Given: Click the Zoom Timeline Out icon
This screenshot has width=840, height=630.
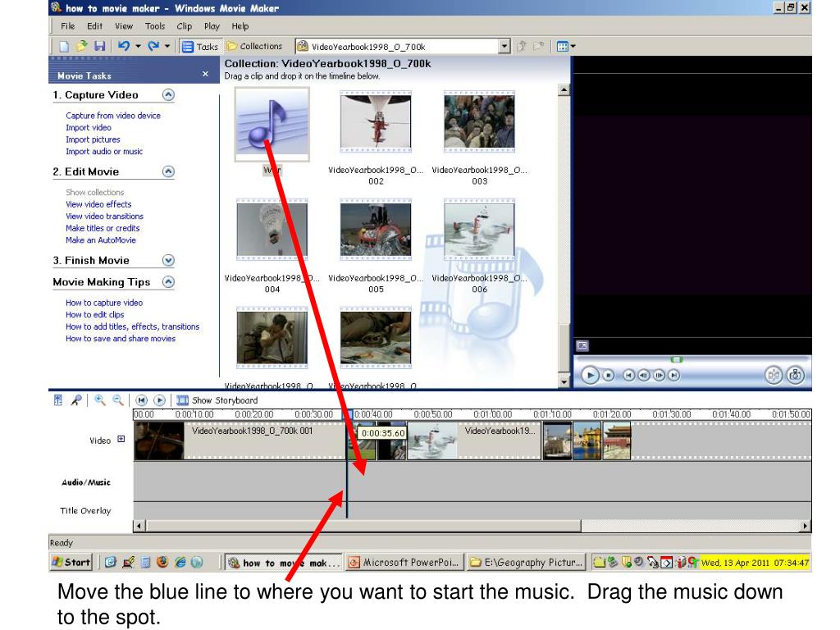Looking at the screenshot, I should (x=118, y=400).
